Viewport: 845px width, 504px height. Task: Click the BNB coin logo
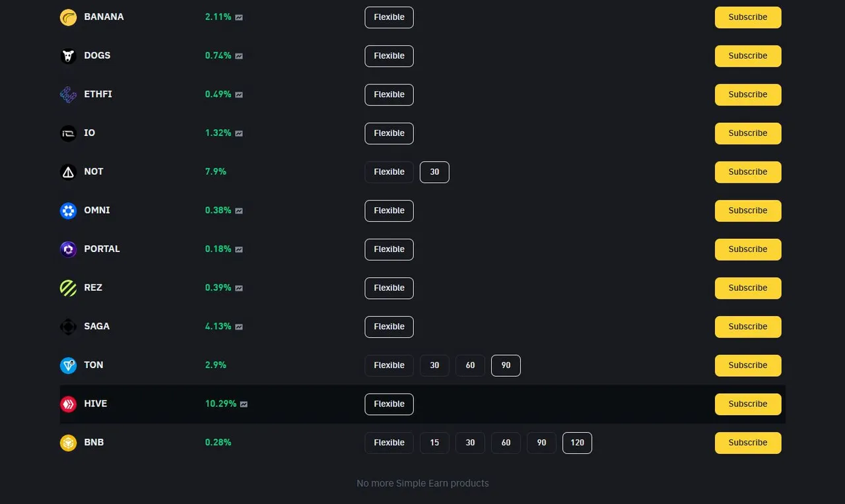click(69, 443)
